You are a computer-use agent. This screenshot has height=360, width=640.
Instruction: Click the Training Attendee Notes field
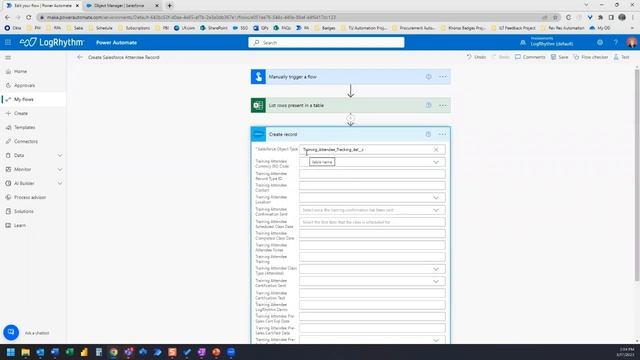click(372, 245)
